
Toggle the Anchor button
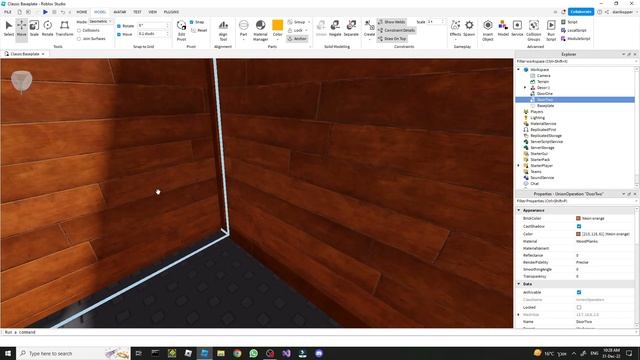297,38
